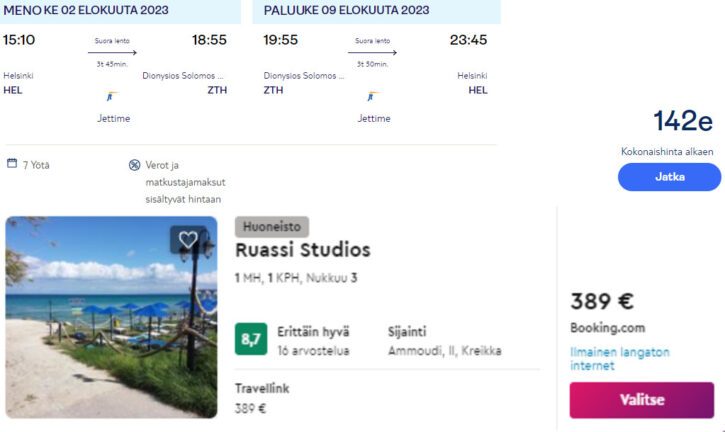Select the MENO KE 02 ELOKUUTA 2023 header
The width and height of the screenshot is (725, 432).
[87, 11]
